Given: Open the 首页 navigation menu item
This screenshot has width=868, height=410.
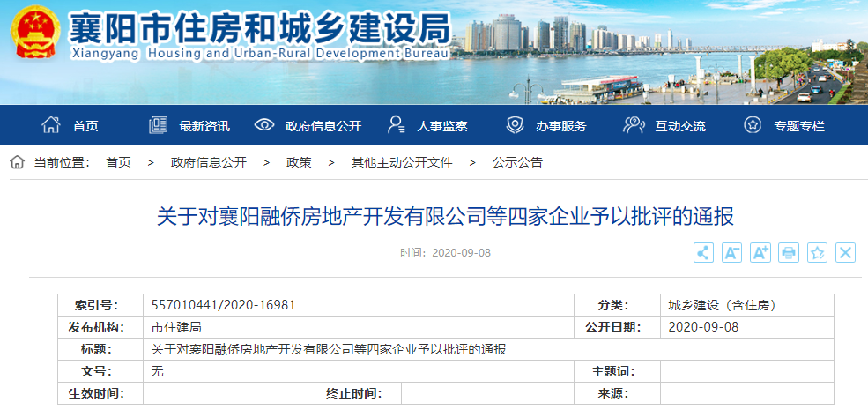Looking at the screenshot, I should coord(70,125).
